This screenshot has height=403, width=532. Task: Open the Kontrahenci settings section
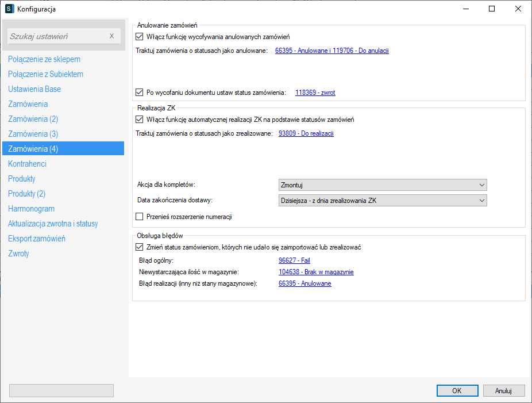pos(28,164)
